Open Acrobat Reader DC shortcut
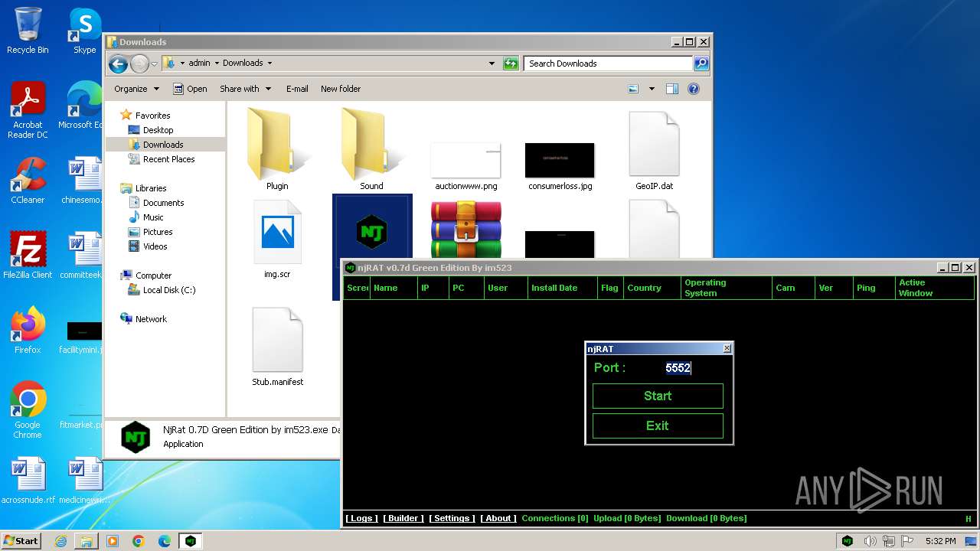This screenshot has width=980, height=551. point(28,109)
